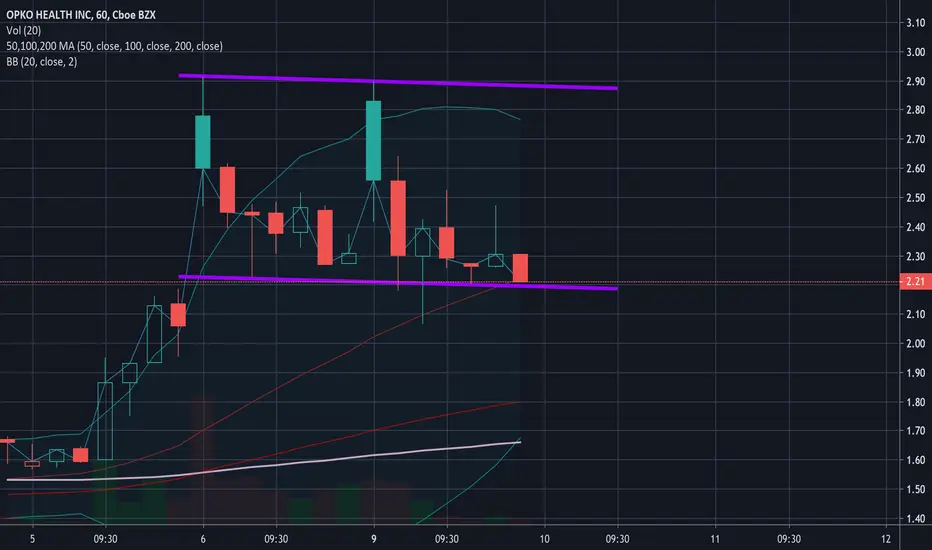Image resolution: width=932 pixels, height=550 pixels.
Task: Click the 2.60 price axis label
Action: pyautogui.click(x=915, y=168)
